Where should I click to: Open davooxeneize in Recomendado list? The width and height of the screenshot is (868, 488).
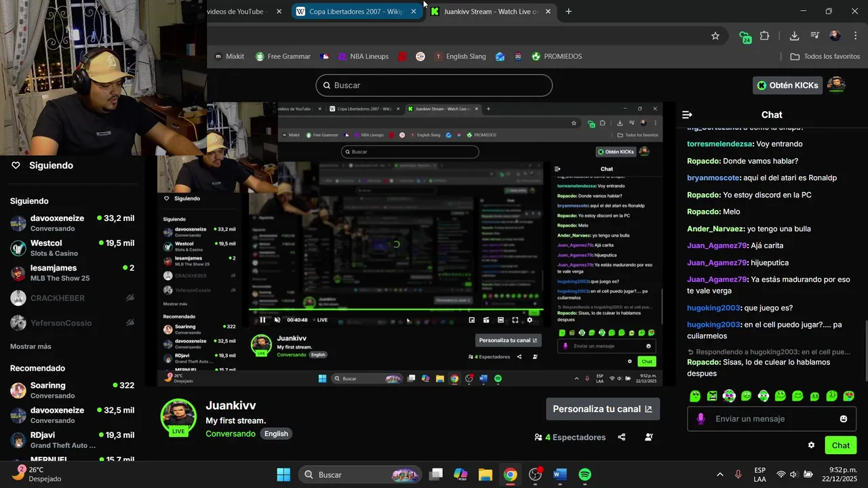[x=72, y=415]
